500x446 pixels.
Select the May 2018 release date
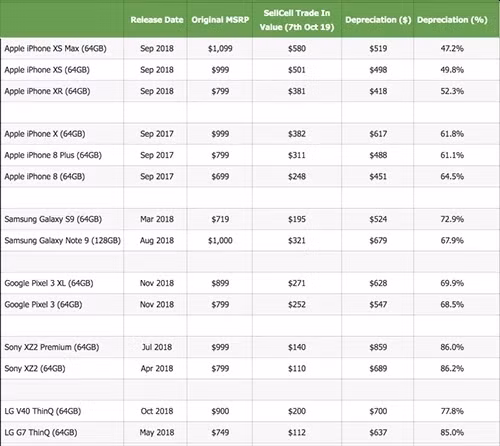tap(157, 433)
